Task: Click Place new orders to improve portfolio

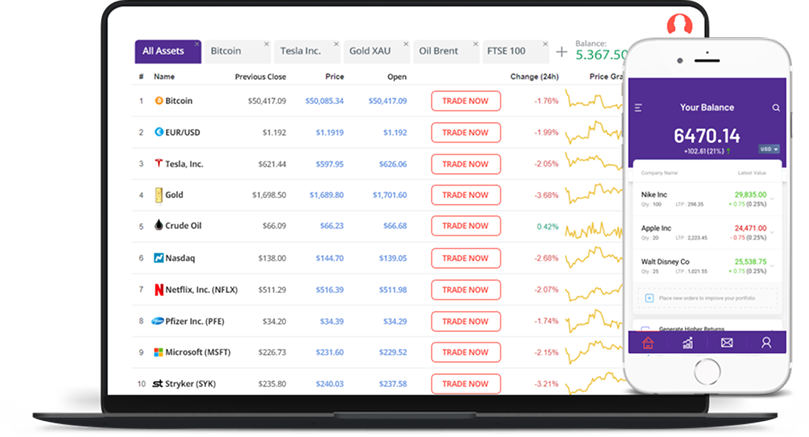Action: pos(707,298)
